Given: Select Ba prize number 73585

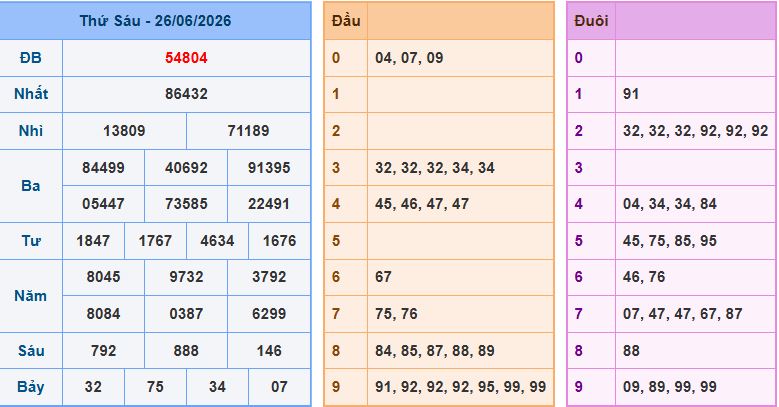Looking at the screenshot, I should 186,204.
